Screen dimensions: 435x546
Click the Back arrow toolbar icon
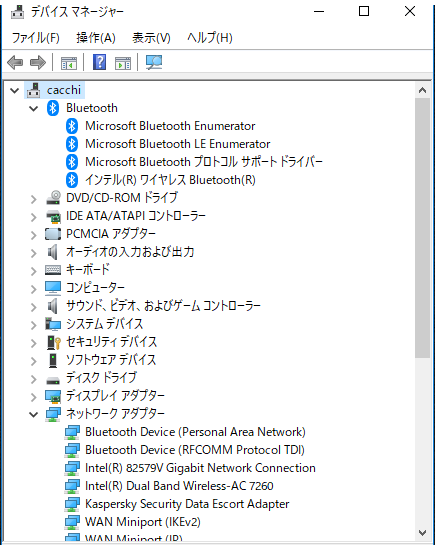[x=15, y=63]
